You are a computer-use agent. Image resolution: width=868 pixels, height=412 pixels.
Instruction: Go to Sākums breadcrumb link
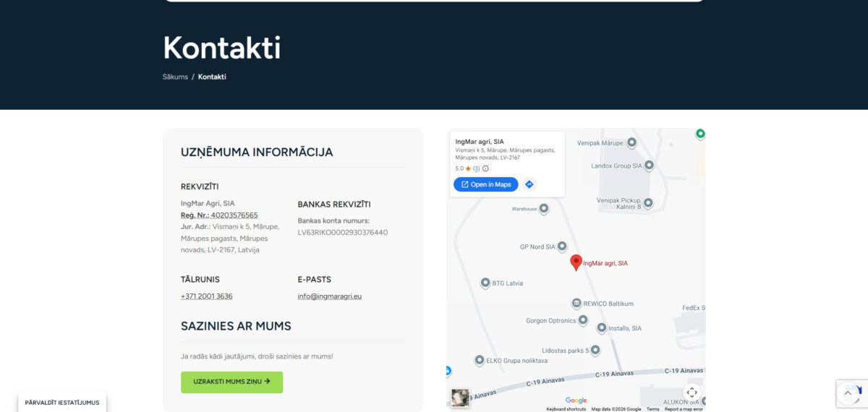tap(175, 77)
